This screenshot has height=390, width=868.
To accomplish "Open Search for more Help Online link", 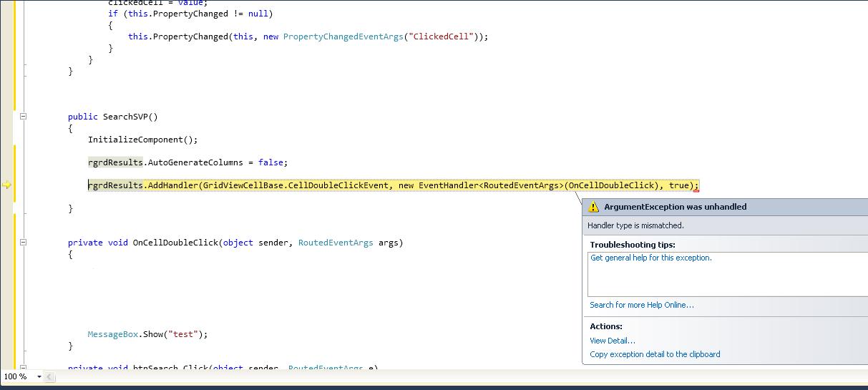I will 642,305.
